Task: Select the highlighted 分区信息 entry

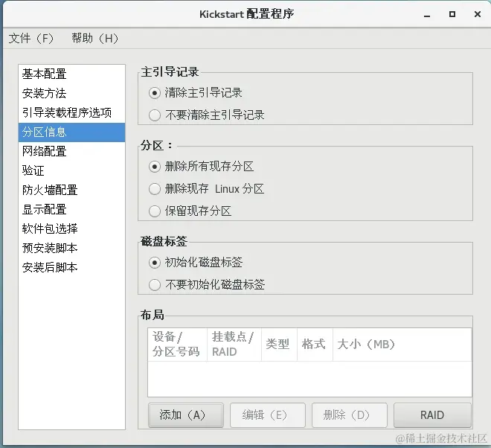Action: click(x=71, y=132)
